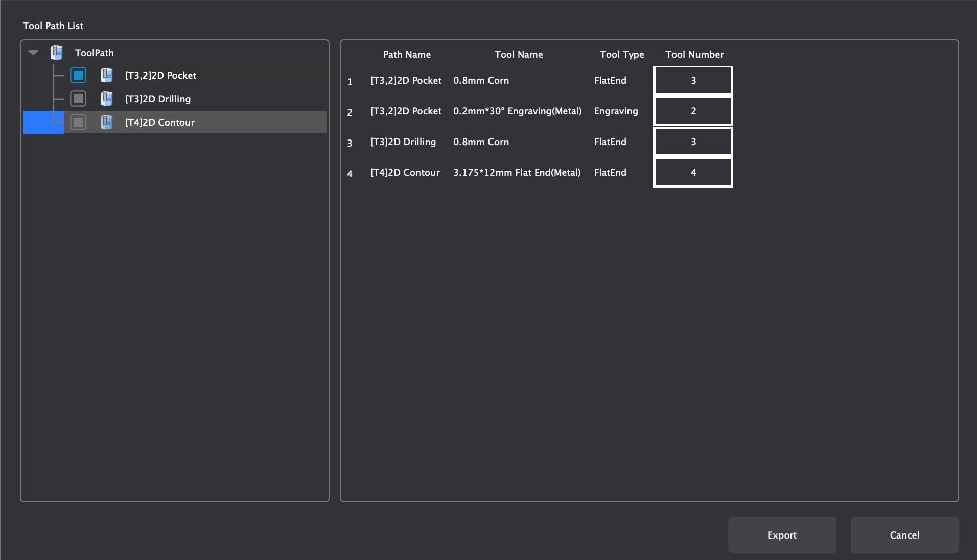Screen dimensions: 977x560
Task: Select the 0.2mm*30° Engraving(Metal) row
Action: 517,111
